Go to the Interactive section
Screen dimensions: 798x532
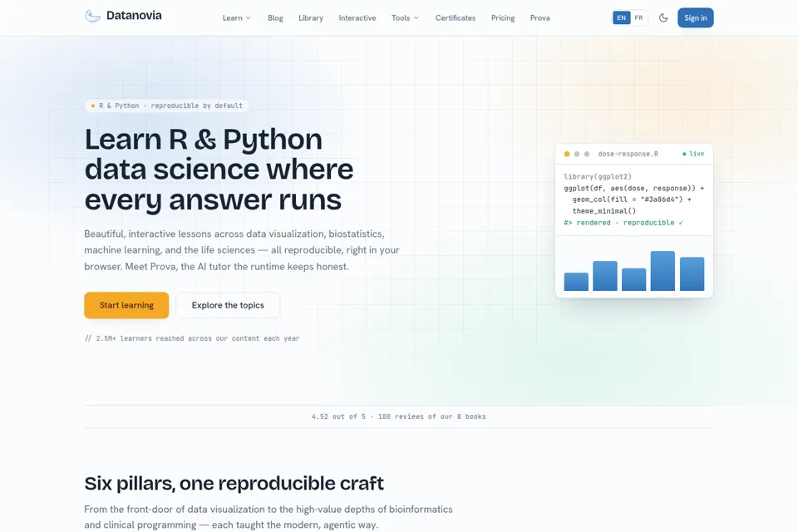357,17
